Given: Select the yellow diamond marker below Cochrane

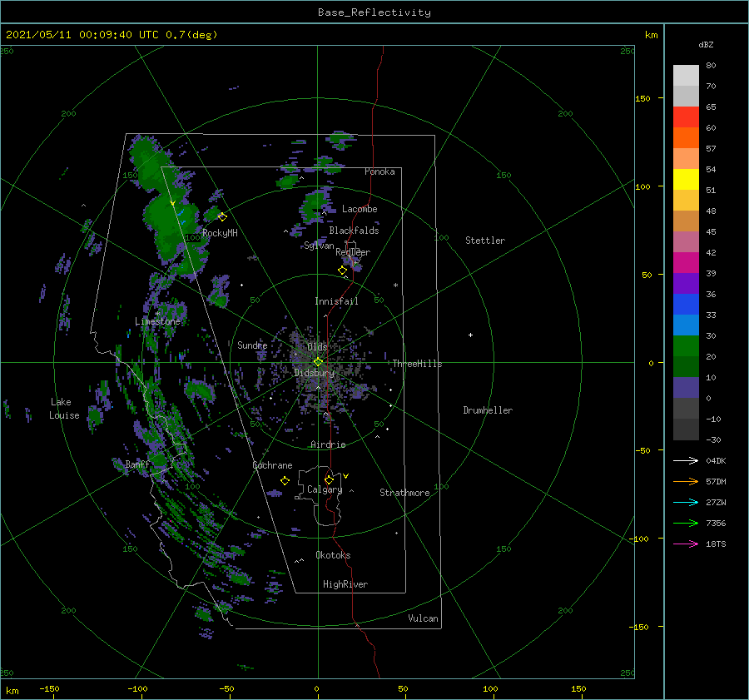Looking at the screenshot, I should click(x=285, y=481).
